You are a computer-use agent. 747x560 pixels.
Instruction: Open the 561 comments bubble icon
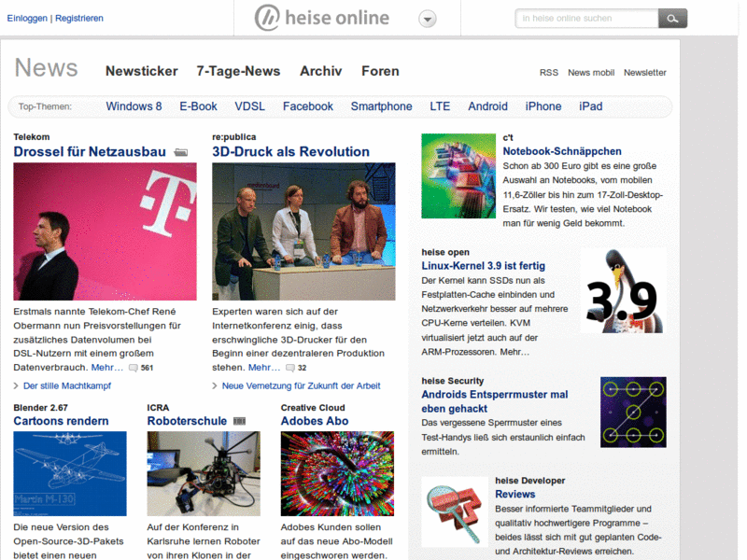click(x=134, y=368)
